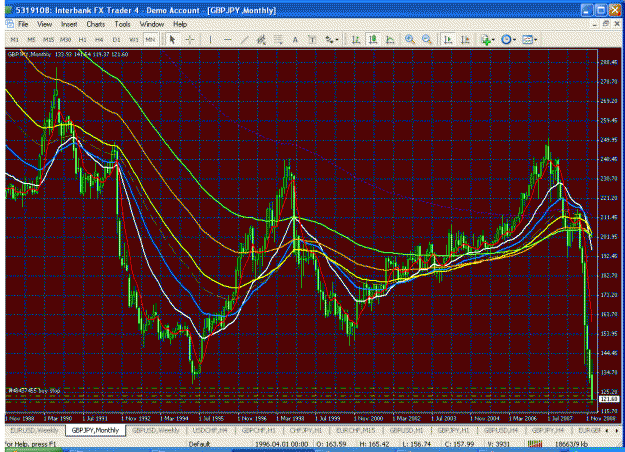Click the green plus Indicators icon
This screenshot has width=625, height=452.
click(485, 39)
